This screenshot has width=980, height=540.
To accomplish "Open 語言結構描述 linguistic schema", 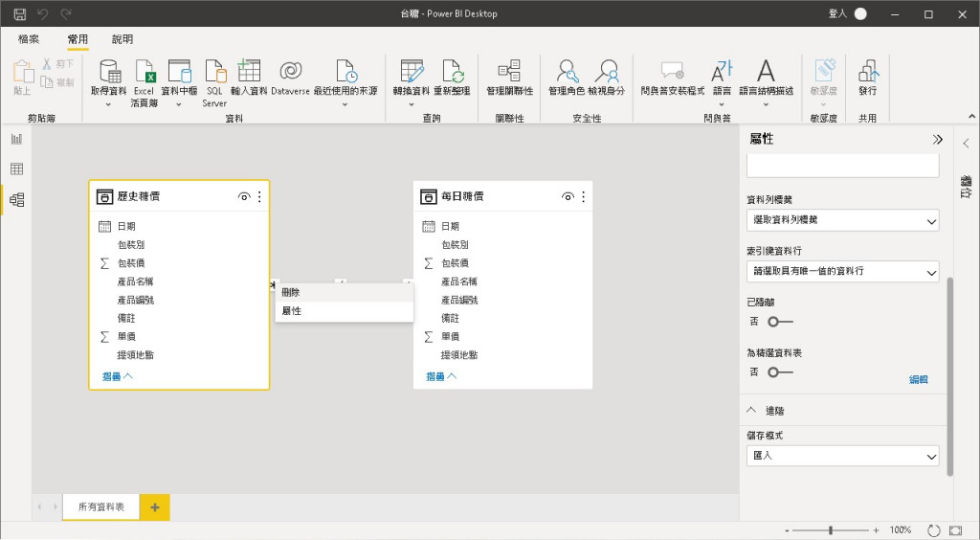I will [767, 83].
